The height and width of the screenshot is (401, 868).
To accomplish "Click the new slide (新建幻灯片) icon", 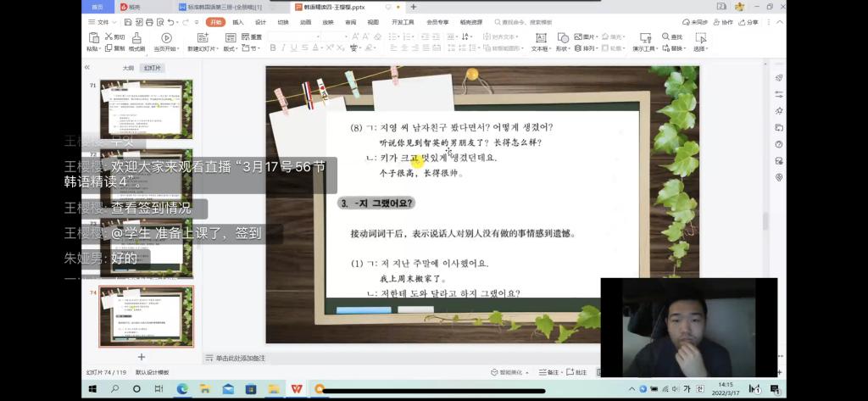I will tap(203, 38).
